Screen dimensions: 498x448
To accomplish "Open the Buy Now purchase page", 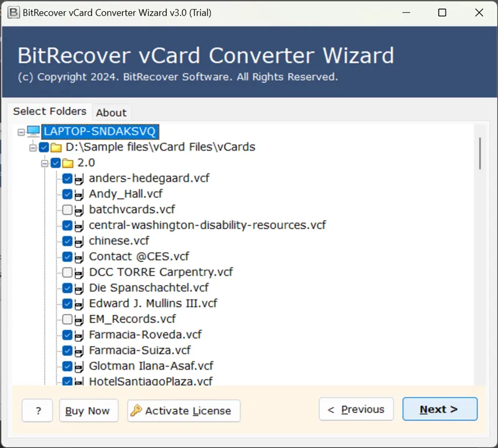I will pyautogui.click(x=88, y=411).
